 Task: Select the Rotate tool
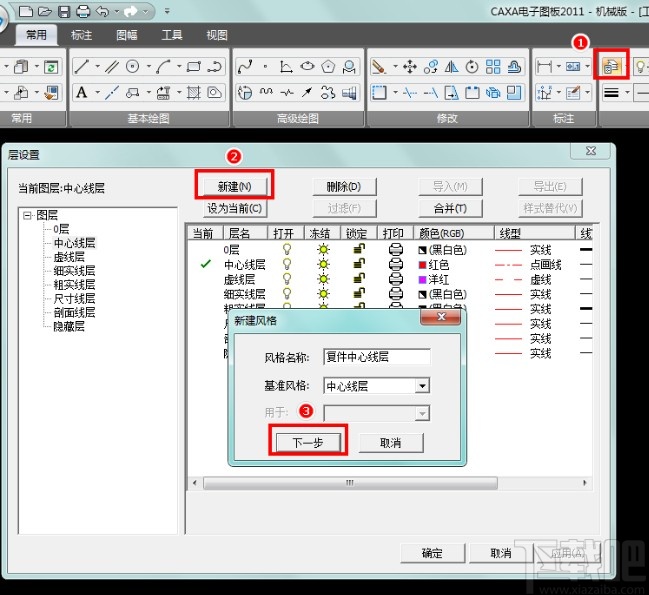[472, 66]
